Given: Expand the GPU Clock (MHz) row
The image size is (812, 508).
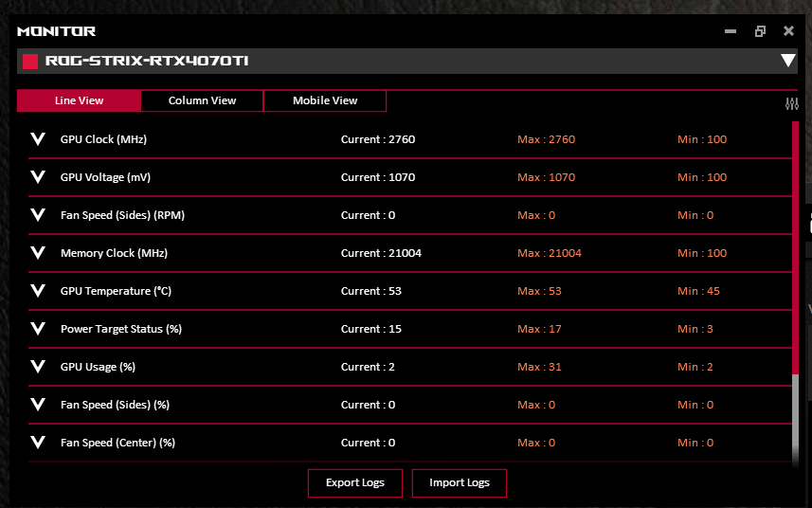Looking at the screenshot, I should coord(38,138).
